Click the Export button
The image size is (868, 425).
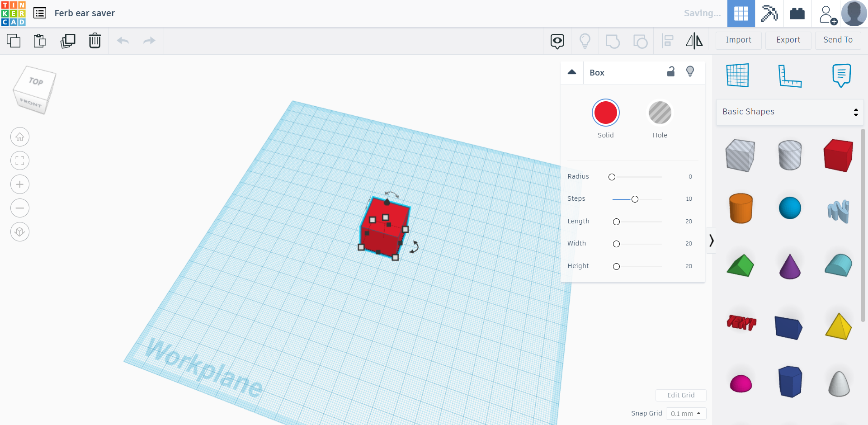(788, 40)
